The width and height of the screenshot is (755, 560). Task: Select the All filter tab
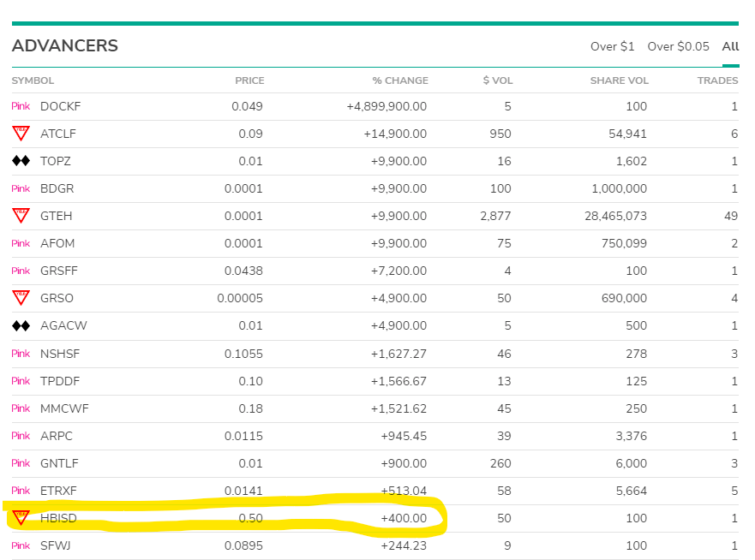729,46
